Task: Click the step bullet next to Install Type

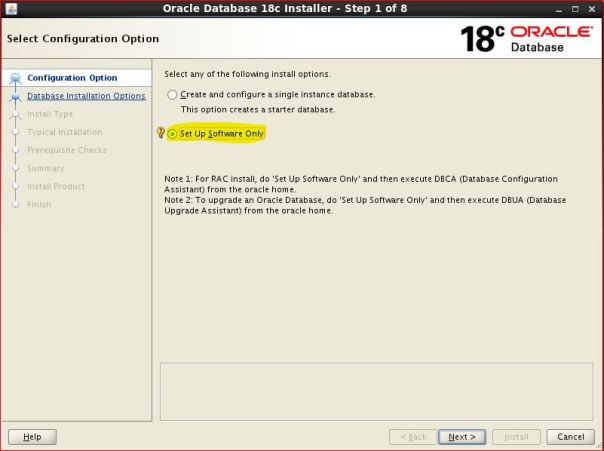Action: [x=15, y=115]
